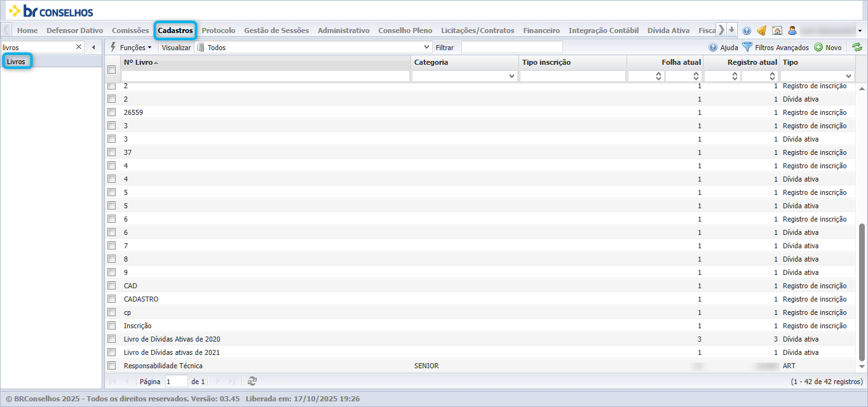
Task: Click the Novo button
Action: (828, 48)
